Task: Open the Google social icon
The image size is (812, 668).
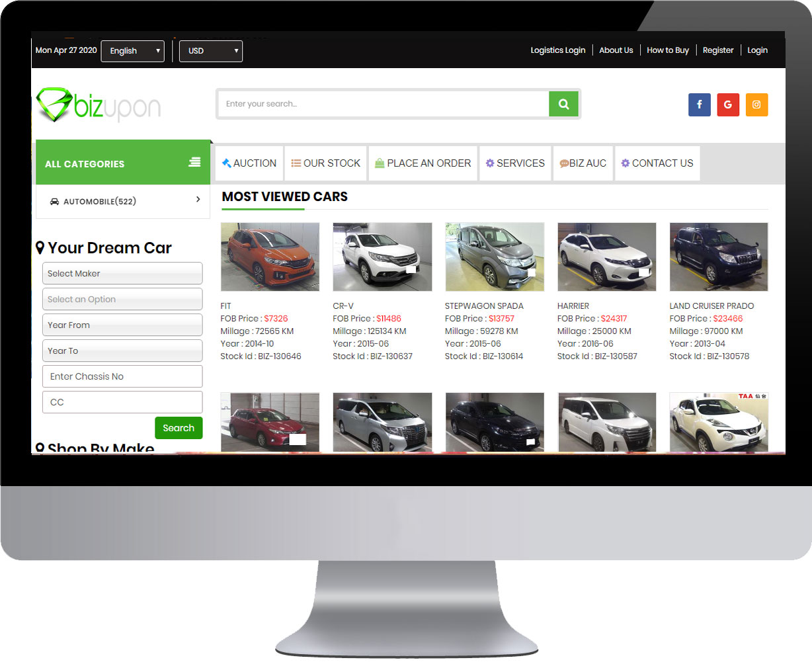Action: [728, 104]
